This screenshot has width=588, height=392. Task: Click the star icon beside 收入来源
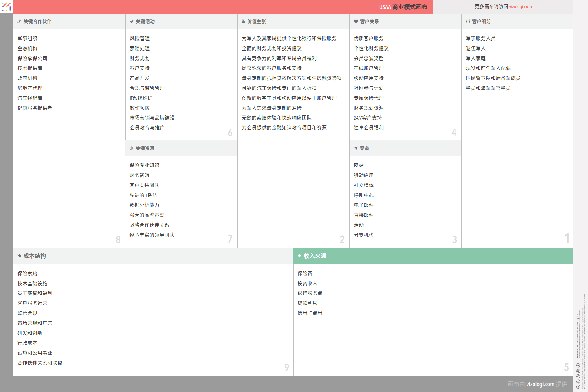tap(300, 256)
